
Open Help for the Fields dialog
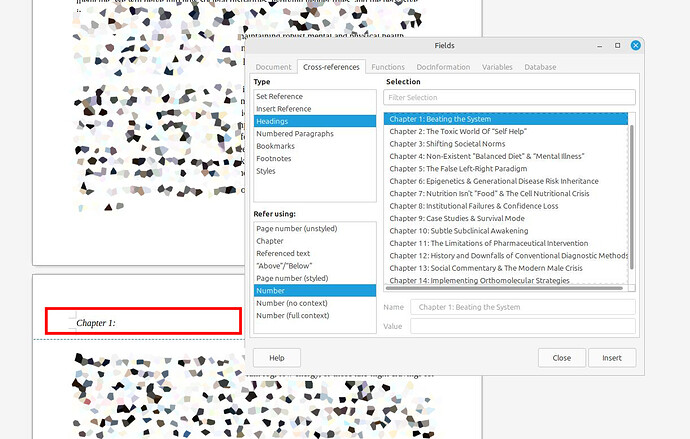[277, 357]
